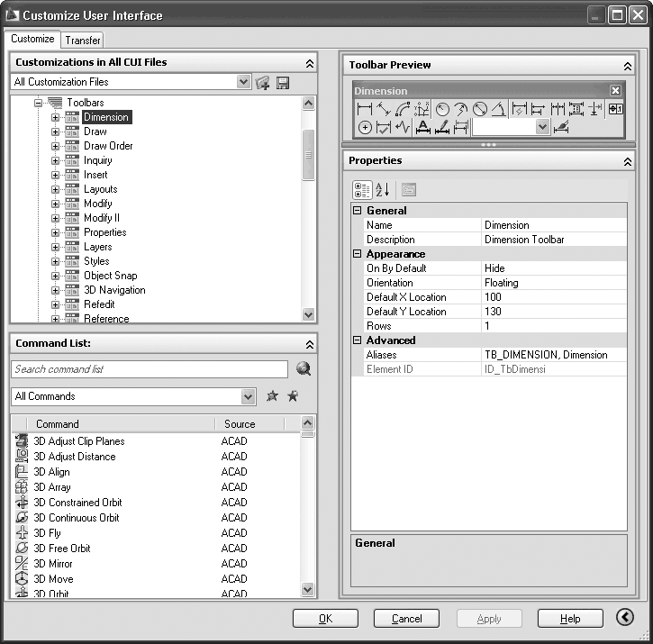This screenshot has height=644, width=653.
Task: Select the Arc Length dimension icon
Action: click(x=403, y=109)
